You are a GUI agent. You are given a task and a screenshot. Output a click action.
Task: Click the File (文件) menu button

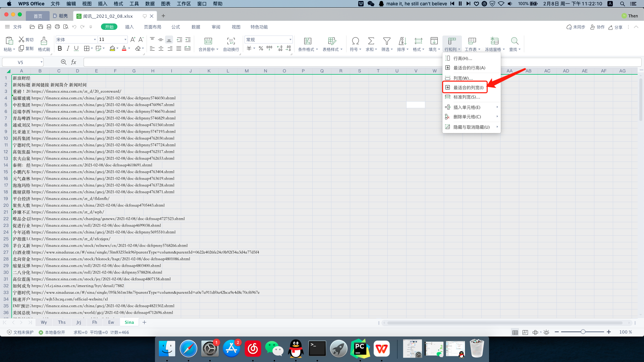[13, 27]
